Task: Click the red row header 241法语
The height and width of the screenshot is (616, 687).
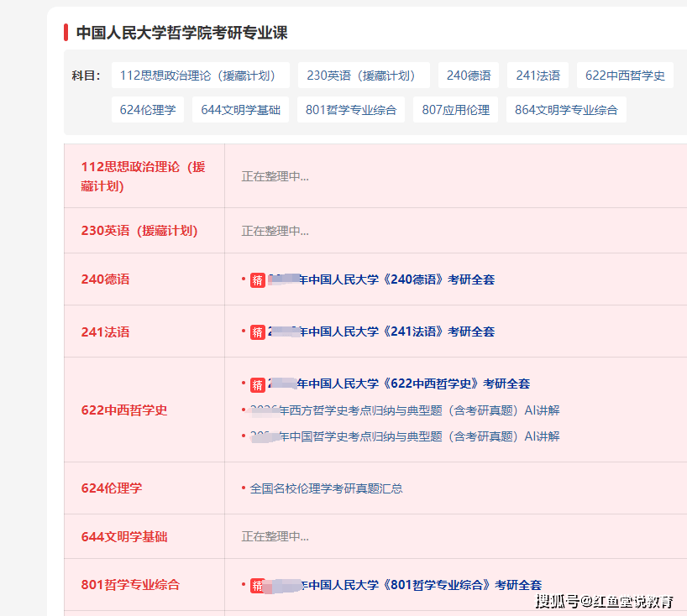Action: tap(105, 331)
